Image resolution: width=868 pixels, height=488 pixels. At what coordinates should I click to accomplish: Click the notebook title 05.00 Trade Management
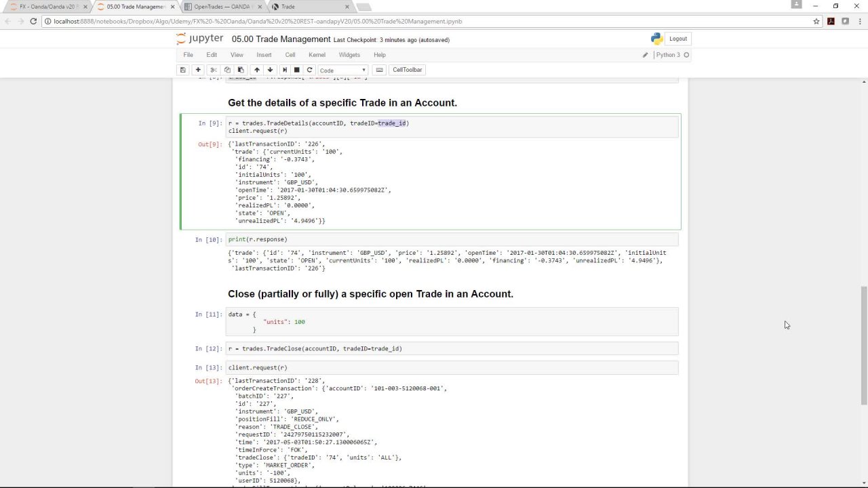pos(281,39)
